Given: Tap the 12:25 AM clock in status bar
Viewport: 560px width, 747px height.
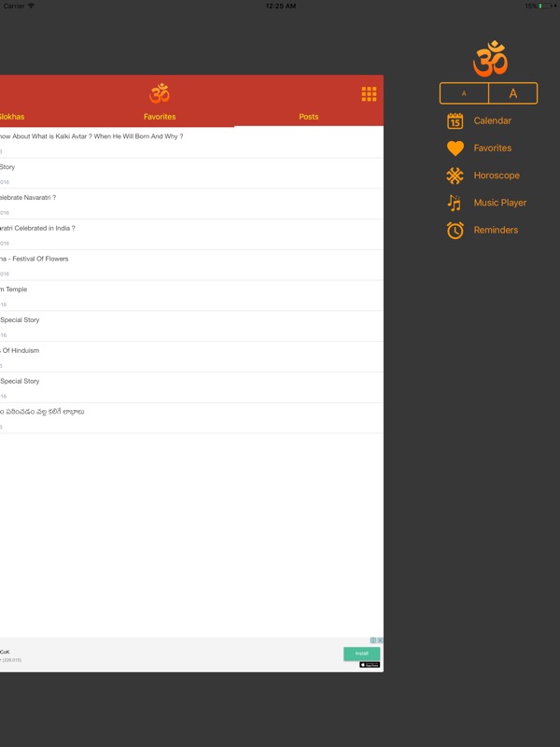Looking at the screenshot, I should click(281, 6).
